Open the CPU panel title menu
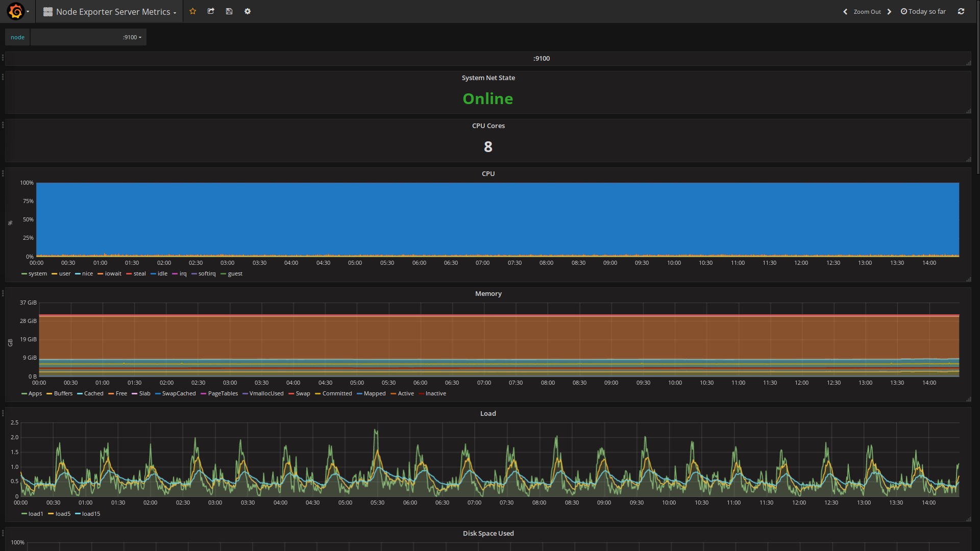This screenshot has height=551, width=980. pyautogui.click(x=488, y=174)
